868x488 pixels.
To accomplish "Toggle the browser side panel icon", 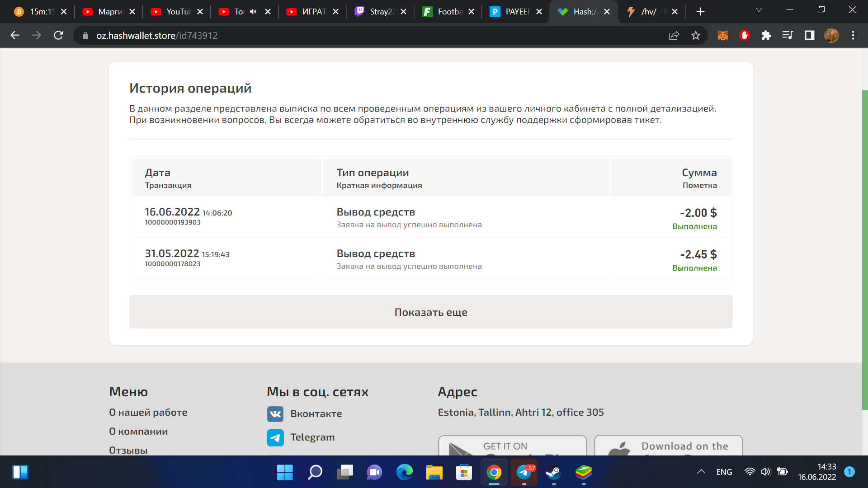I will (809, 35).
